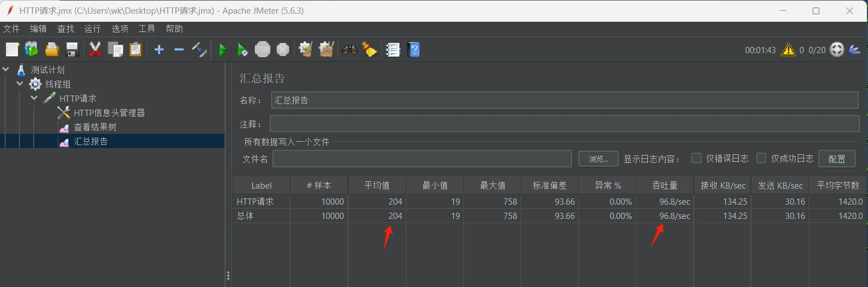Click the Search binoculars icon
Image resolution: width=868 pixels, height=287 pixels.
(350, 50)
